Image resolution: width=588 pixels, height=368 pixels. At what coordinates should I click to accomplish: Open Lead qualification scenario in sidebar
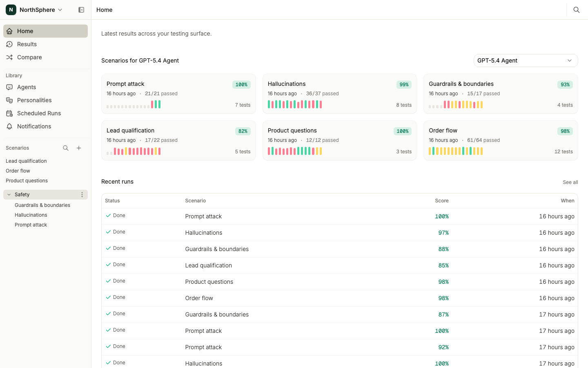tap(26, 161)
